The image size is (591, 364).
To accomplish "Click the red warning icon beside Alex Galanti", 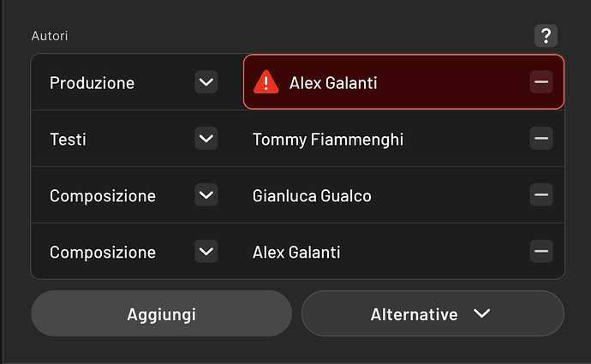I will [266, 82].
